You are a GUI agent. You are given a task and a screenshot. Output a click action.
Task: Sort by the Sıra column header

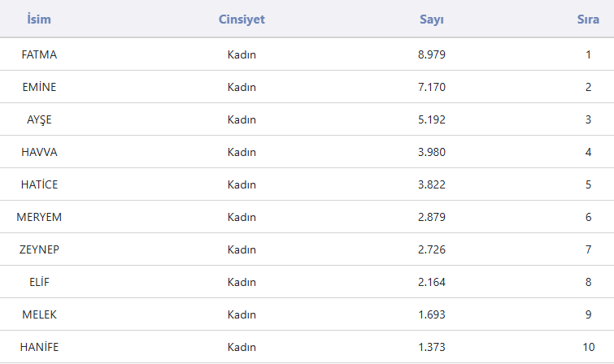click(x=588, y=19)
